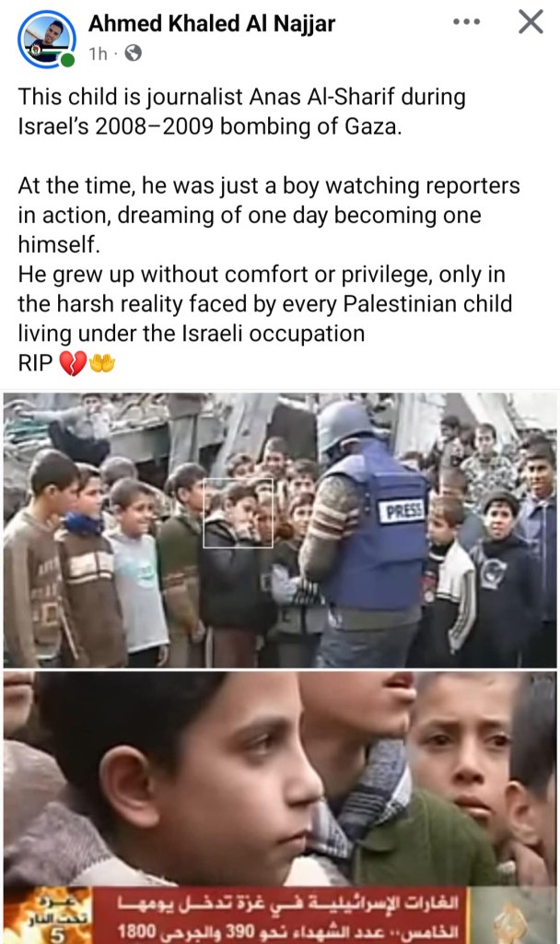Click the broken heart emoji

coord(72,363)
